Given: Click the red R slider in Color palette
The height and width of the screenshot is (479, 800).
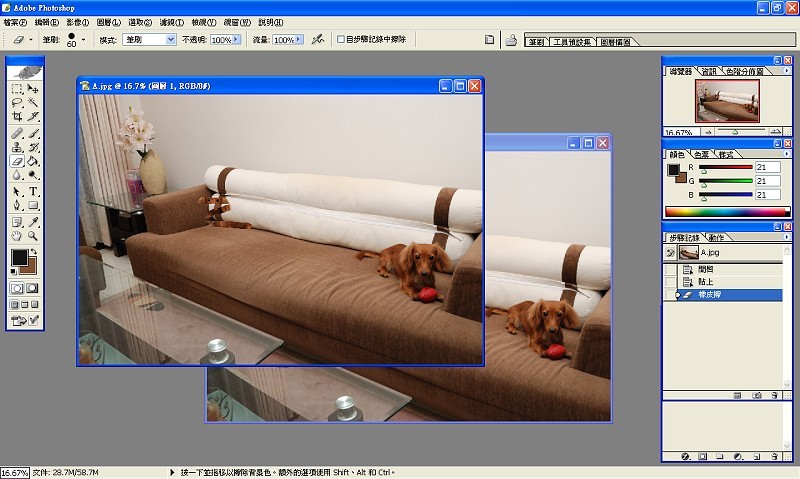Looking at the screenshot, I should pos(726,167).
